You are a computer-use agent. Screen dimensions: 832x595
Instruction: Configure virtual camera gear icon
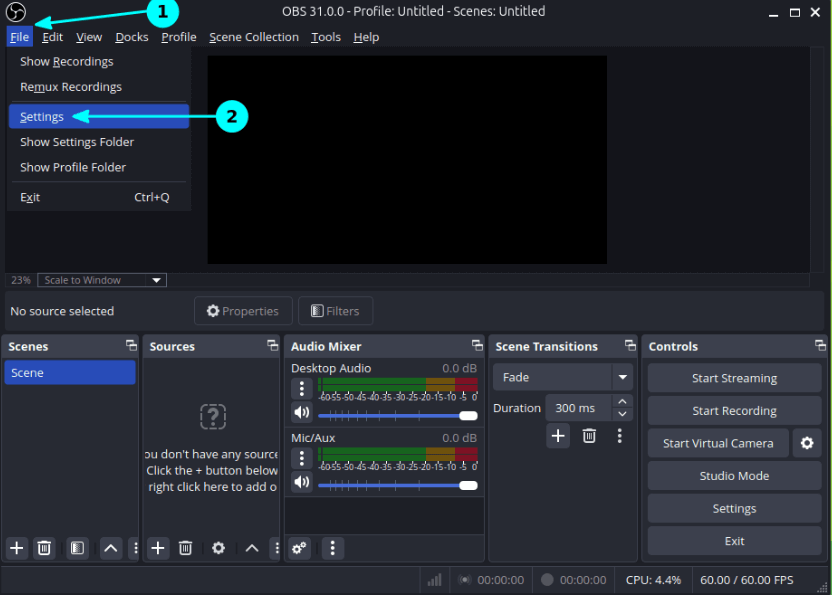tap(807, 443)
